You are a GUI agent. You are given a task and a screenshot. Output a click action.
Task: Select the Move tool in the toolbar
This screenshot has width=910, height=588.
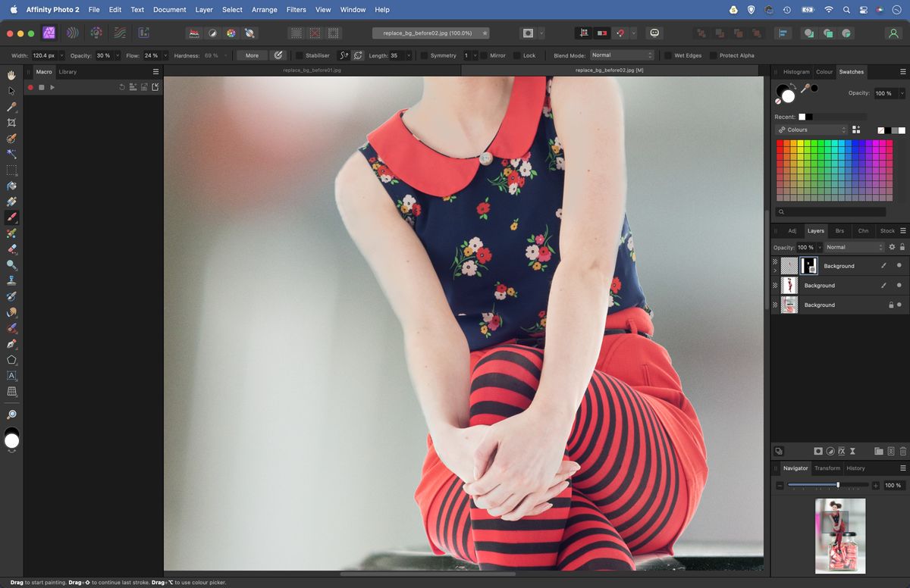click(11, 91)
